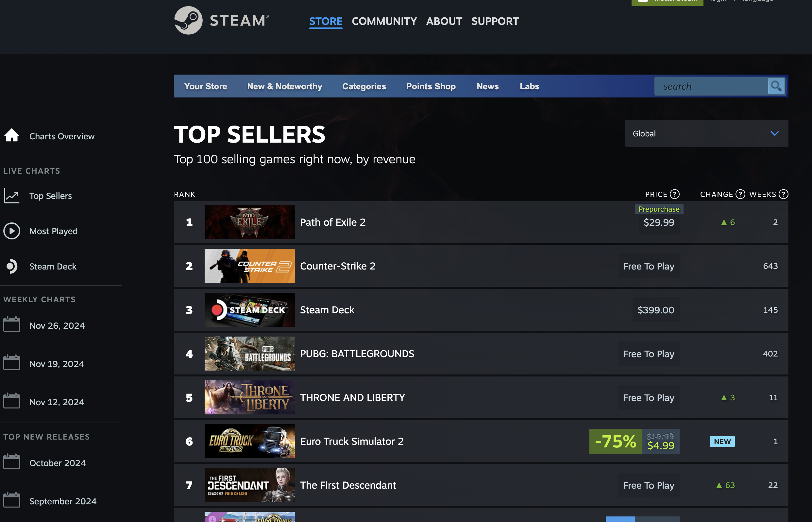Open the October 2024 top releases link
This screenshot has width=812, height=522.
[x=58, y=463]
